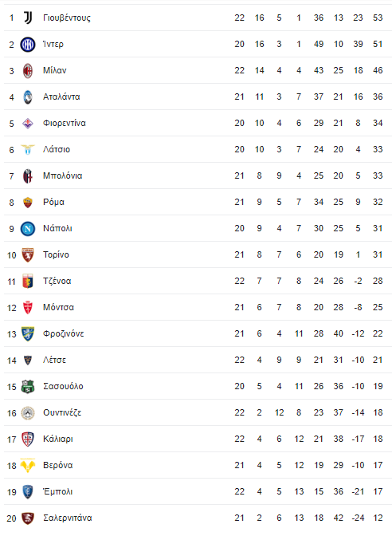Open the Τζένοα team link
The height and width of the screenshot is (536, 392).
pos(57,281)
